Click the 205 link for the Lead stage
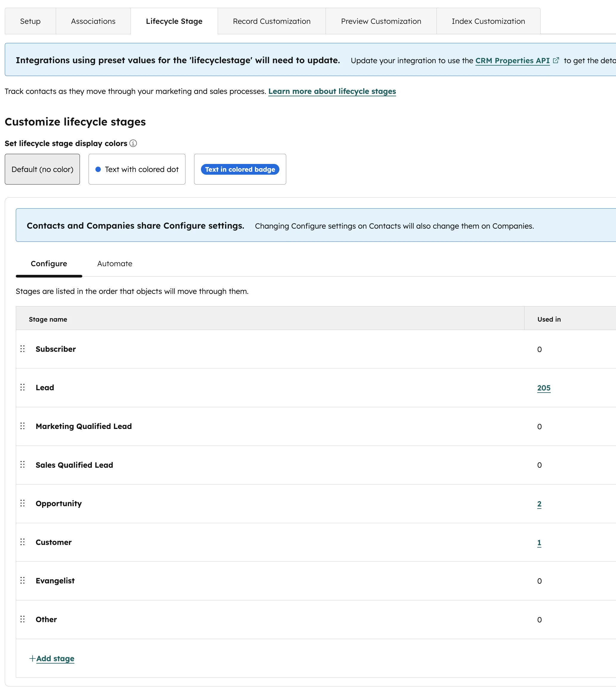 [543, 388]
